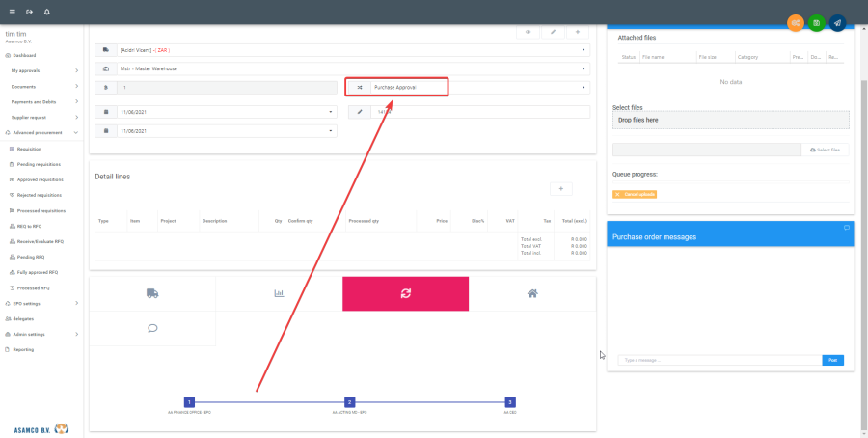Open the comment bubble tab
The width and height of the screenshot is (868, 438).
pyautogui.click(x=152, y=328)
